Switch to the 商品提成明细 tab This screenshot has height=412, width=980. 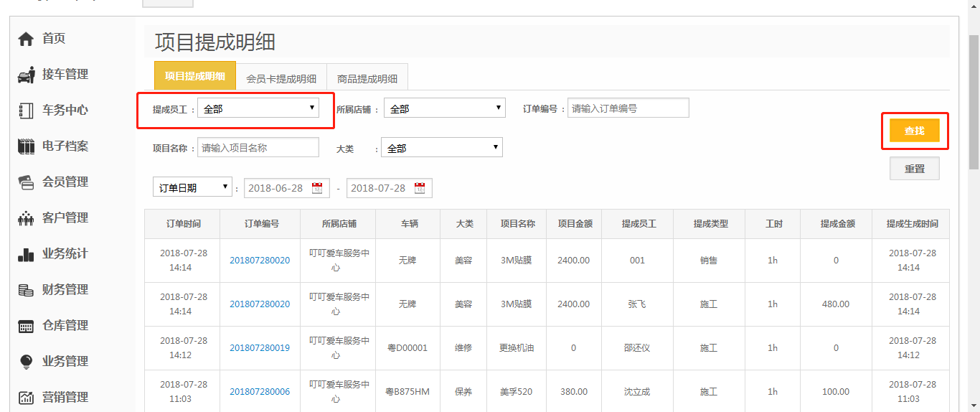coord(367,78)
